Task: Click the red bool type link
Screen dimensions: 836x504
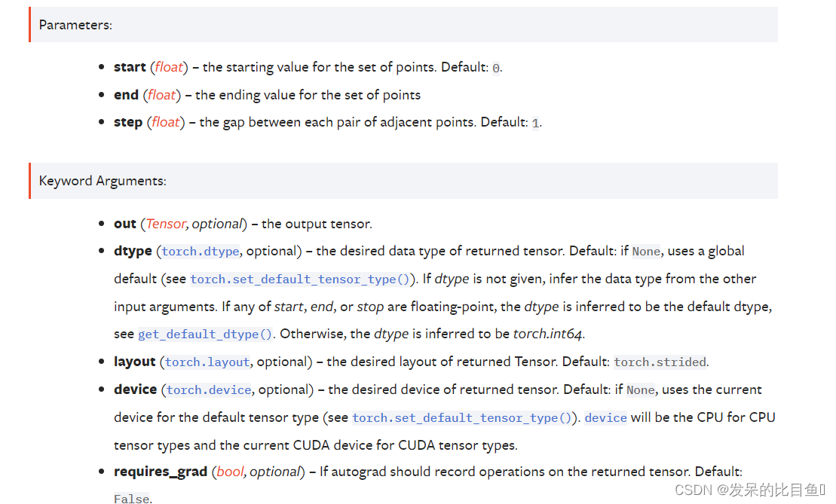Action: (231, 472)
